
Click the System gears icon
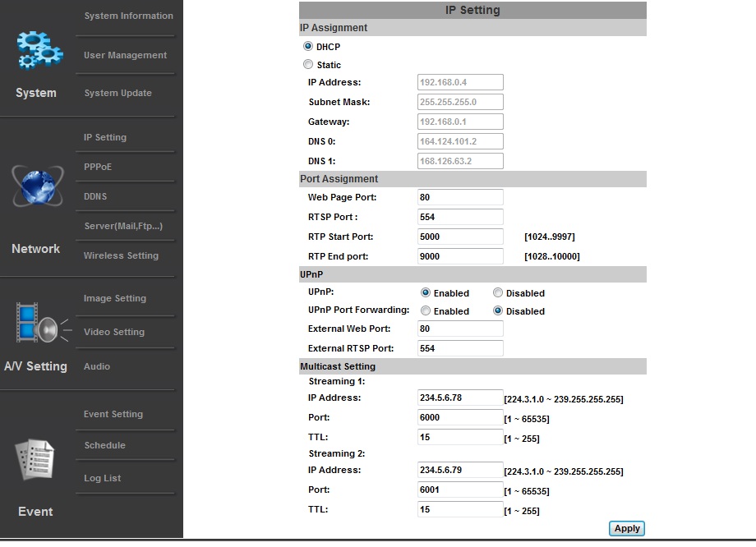pos(39,50)
